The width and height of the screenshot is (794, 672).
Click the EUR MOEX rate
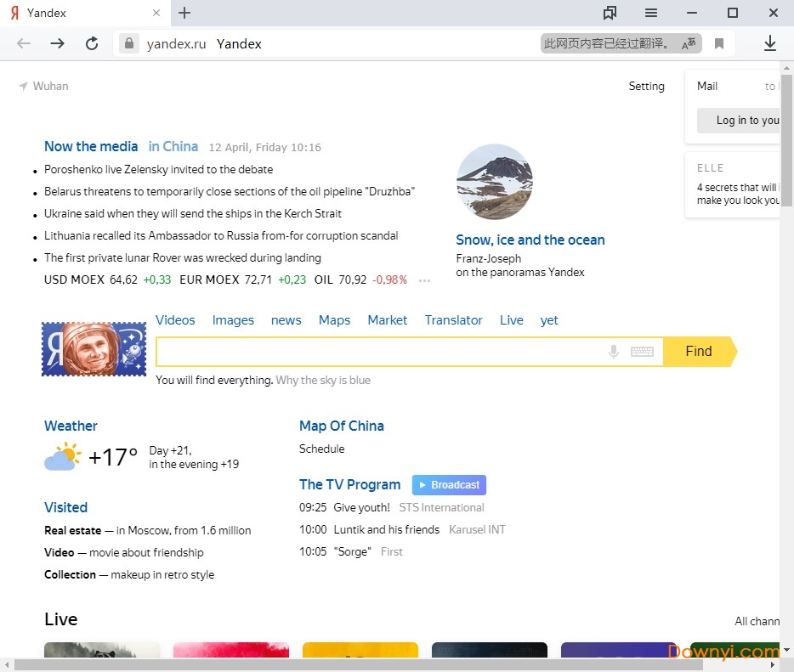242,280
